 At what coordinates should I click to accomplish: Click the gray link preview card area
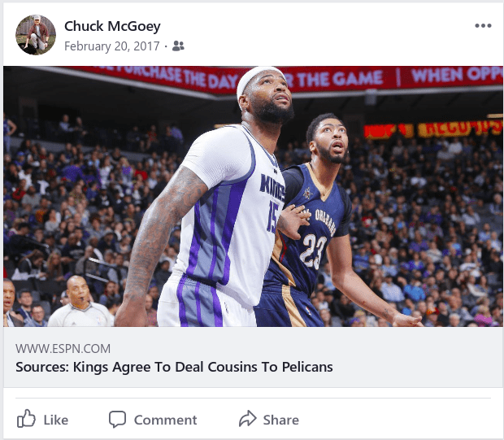click(254, 357)
